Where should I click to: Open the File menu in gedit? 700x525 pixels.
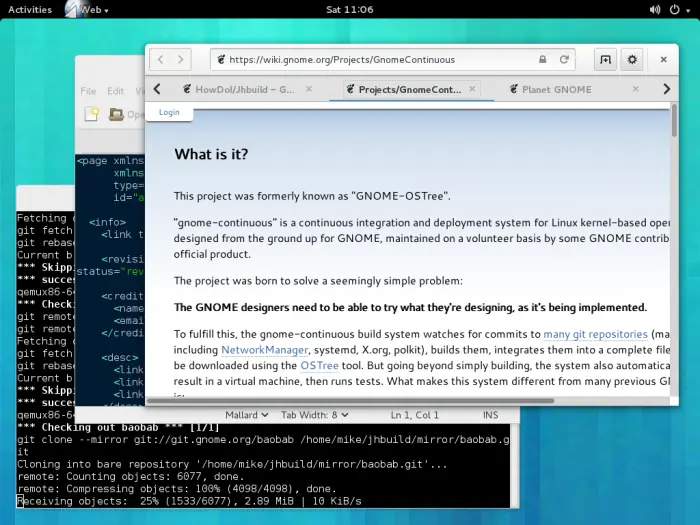click(88, 91)
